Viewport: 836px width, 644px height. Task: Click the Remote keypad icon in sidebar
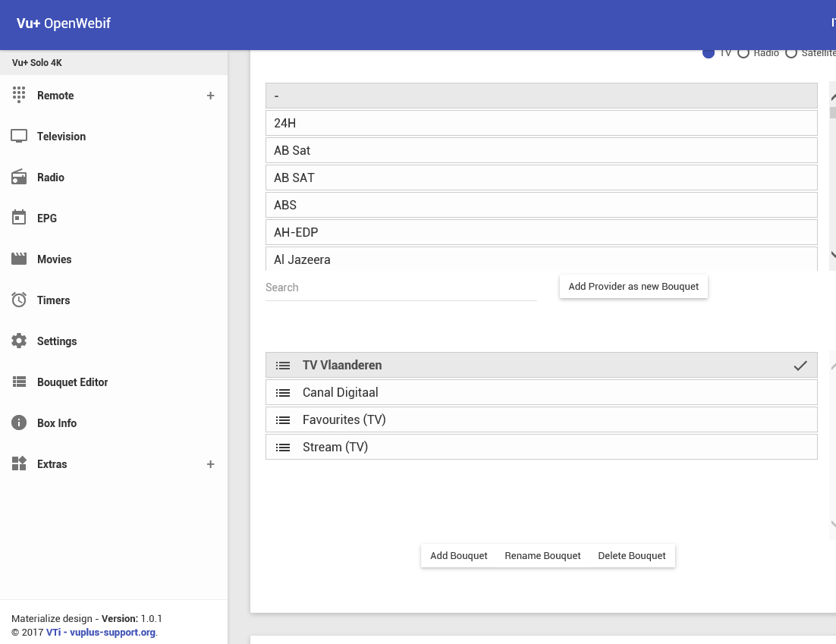(19, 95)
